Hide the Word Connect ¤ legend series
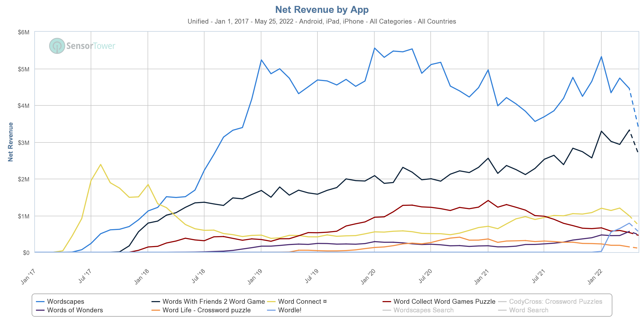644x322 pixels. [297, 302]
